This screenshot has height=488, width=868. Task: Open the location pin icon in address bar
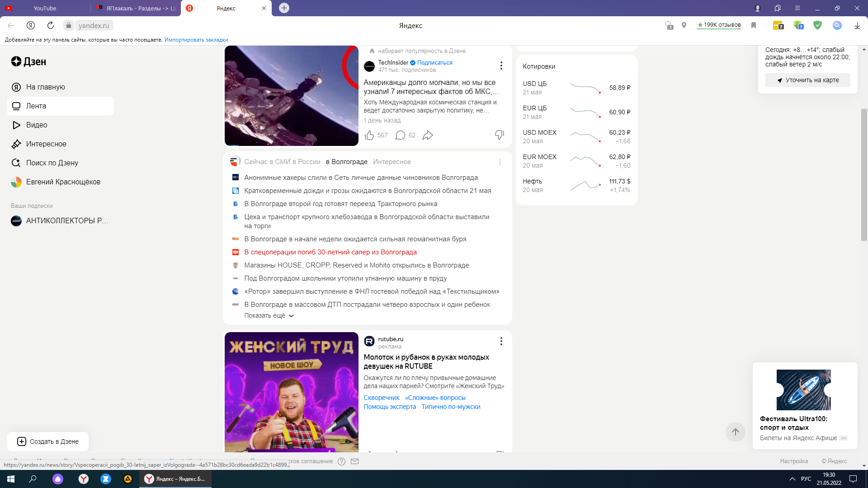684,25
